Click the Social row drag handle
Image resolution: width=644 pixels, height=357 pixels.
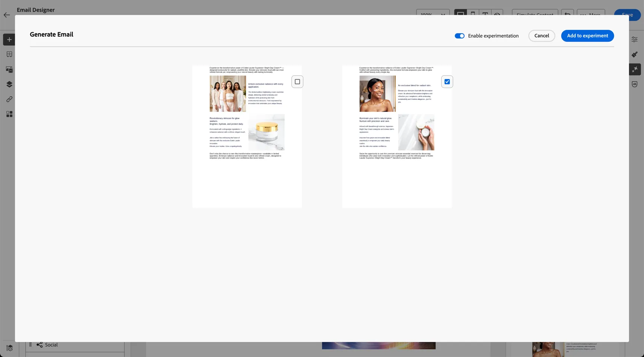coord(31,345)
